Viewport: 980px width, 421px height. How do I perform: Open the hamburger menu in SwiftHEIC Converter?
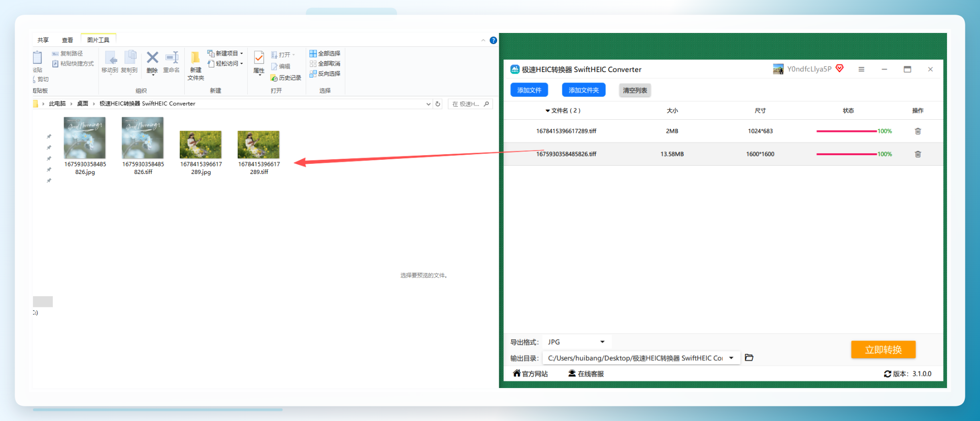point(861,69)
